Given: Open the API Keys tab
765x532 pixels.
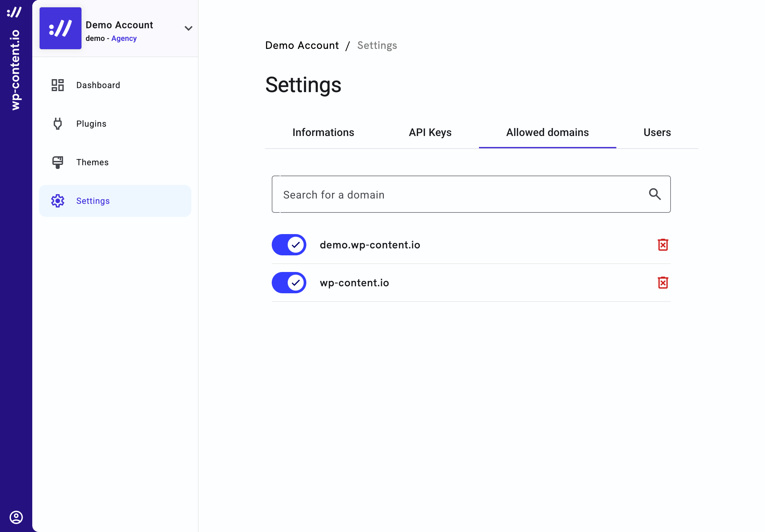Looking at the screenshot, I should click(430, 133).
